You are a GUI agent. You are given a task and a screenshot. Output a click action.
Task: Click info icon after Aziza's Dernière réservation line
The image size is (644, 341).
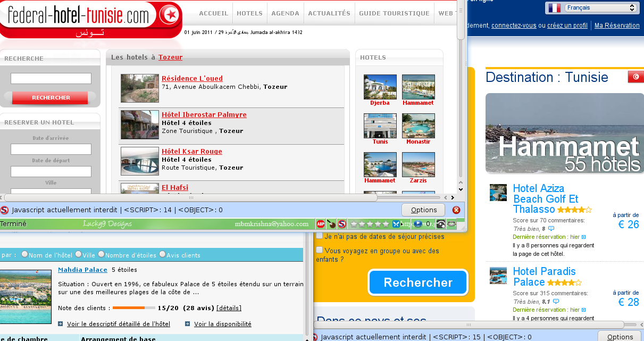point(583,237)
